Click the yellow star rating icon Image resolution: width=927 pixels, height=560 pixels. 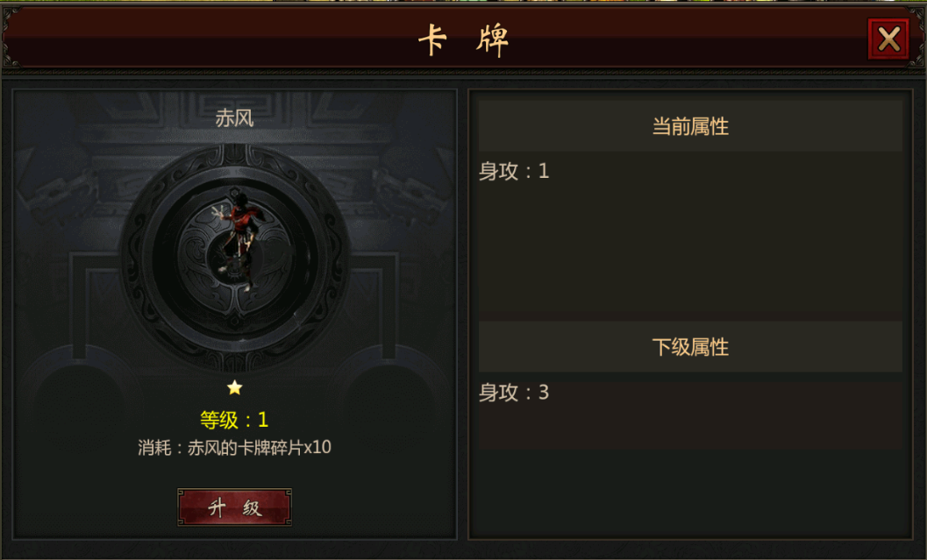coord(235,387)
